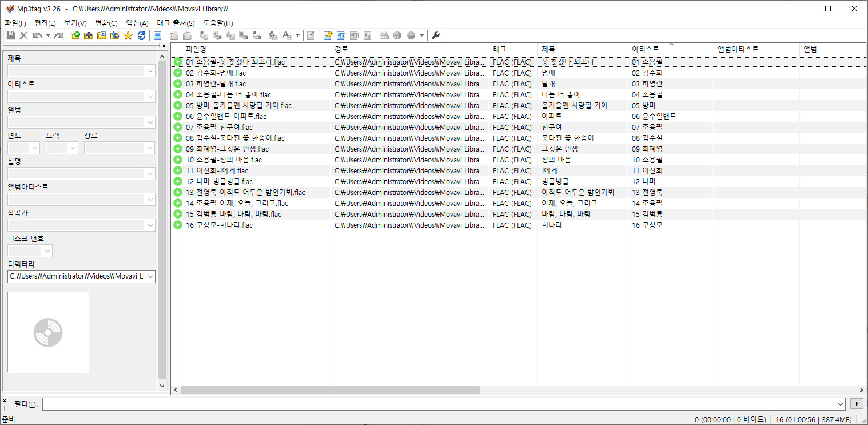
Task: Sort by the 경로 column header
Action: click(x=410, y=49)
